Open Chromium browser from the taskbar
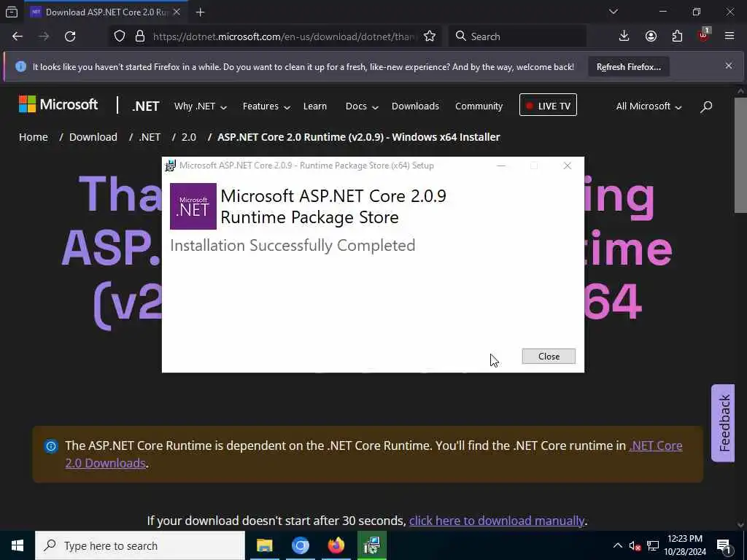Image resolution: width=747 pixels, height=560 pixels. tap(300, 545)
